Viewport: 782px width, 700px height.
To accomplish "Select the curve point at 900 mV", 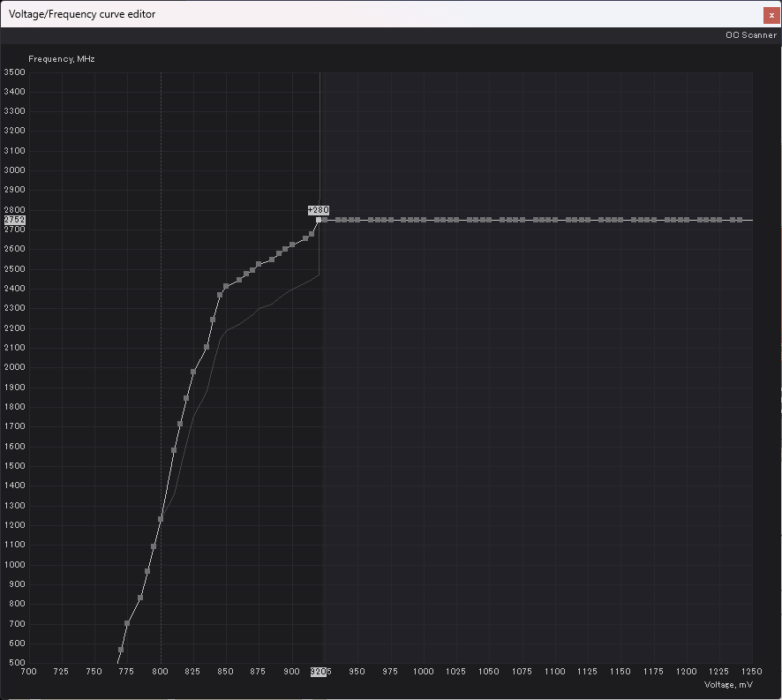I will [292, 245].
